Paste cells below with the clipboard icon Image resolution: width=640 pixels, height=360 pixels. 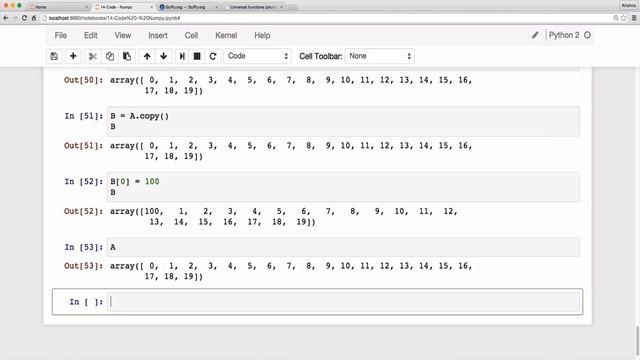[127, 56]
